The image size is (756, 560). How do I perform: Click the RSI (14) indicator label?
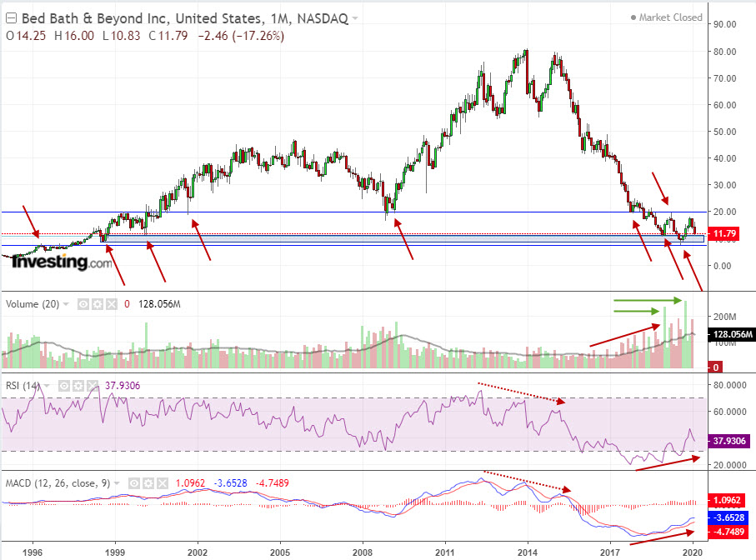tap(23, 386)
